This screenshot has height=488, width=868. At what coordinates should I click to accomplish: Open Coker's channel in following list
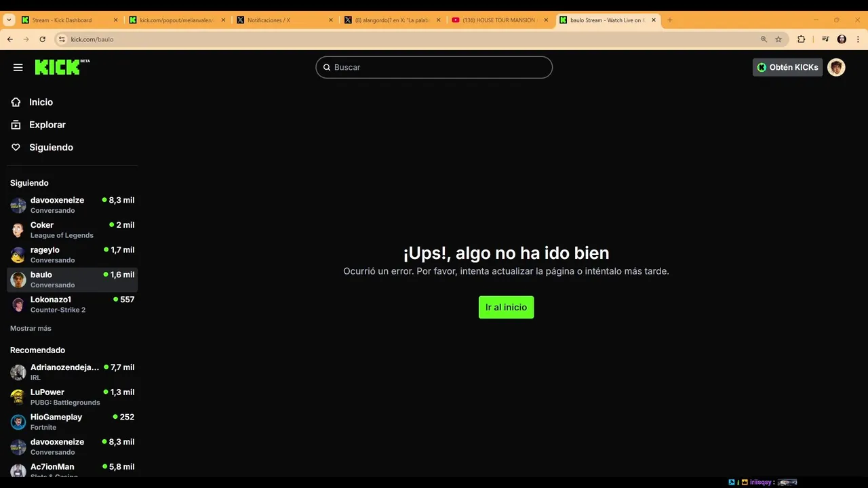[x=72, y=230]
